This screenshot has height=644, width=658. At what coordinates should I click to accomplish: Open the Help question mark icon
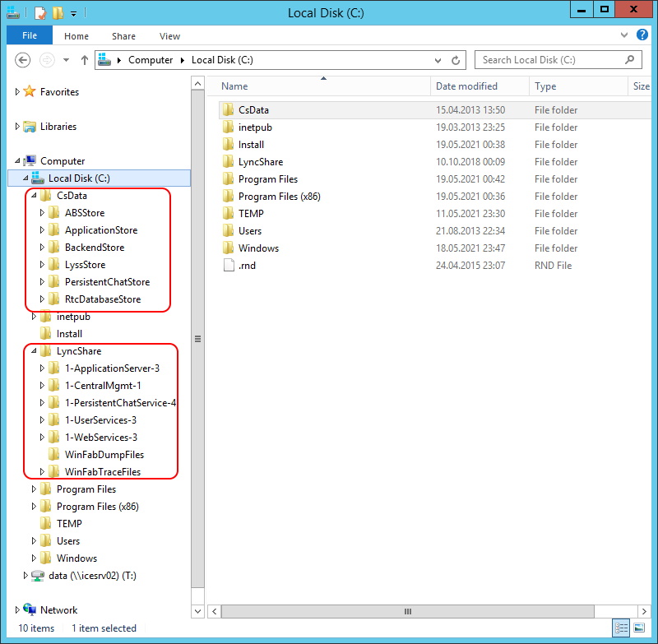click(642, 35)
